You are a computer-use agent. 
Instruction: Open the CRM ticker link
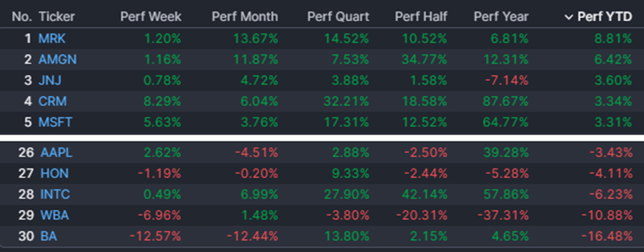point(52,101)
